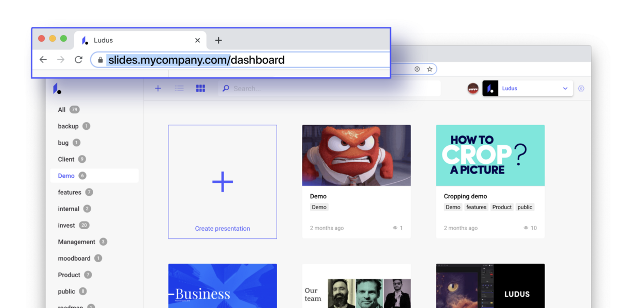Image resolution: width=644 pixels, height=308 pixels.
Task: Click the search magnifier icon
Action: tap(225, 88)
